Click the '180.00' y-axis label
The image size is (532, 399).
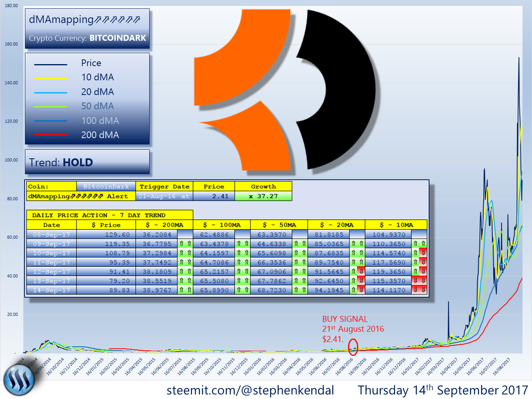(11, 6)
